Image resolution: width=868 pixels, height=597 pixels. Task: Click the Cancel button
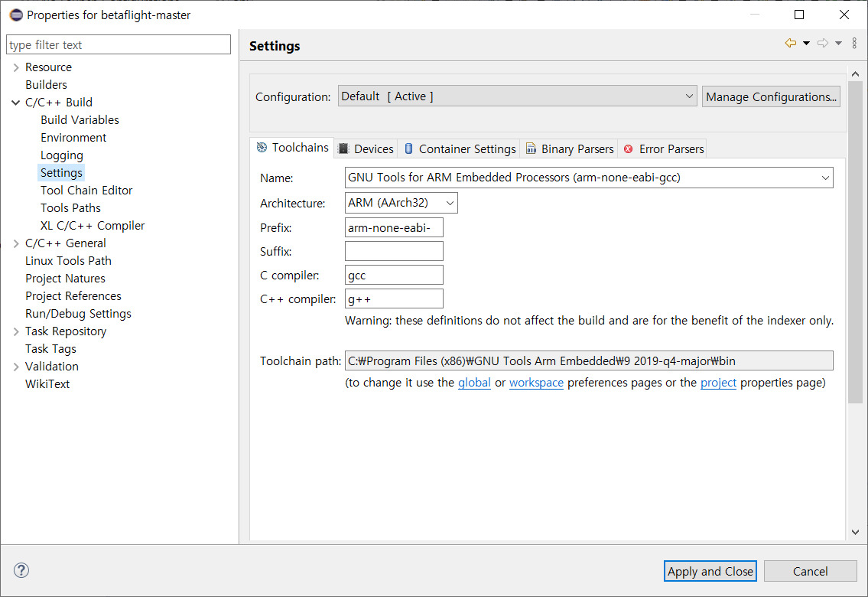tap(811, 572)
